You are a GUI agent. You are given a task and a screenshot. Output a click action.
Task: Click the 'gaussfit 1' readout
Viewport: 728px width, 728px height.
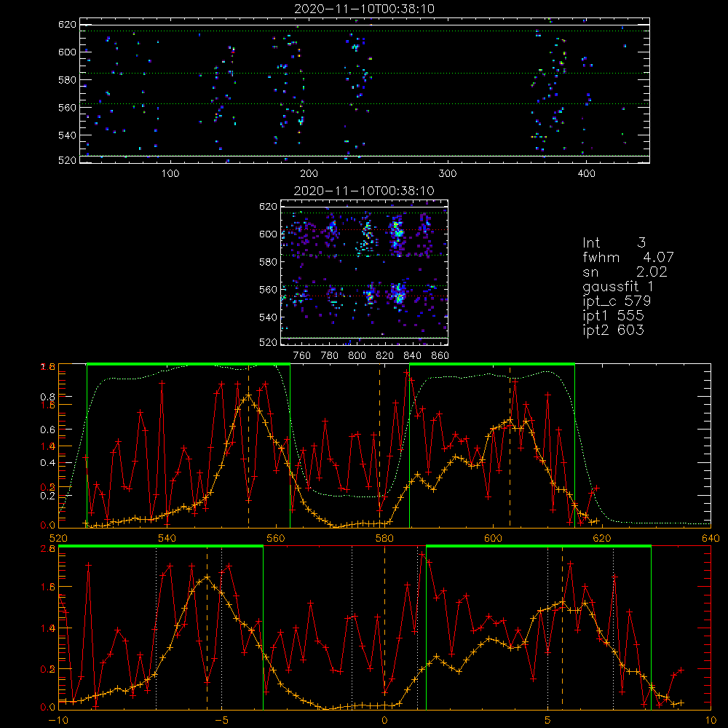point(618,286)
